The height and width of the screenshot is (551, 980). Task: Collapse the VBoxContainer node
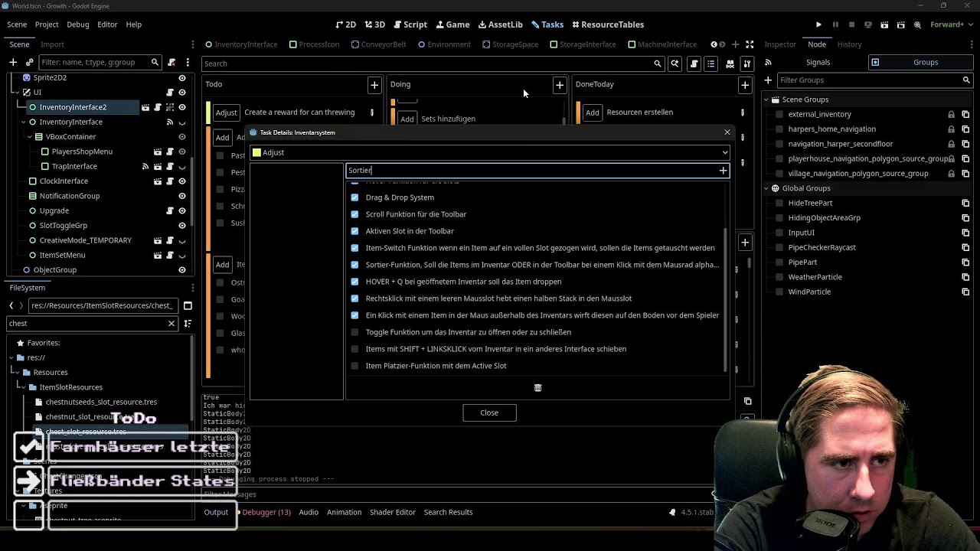click(x=29, y=137)
